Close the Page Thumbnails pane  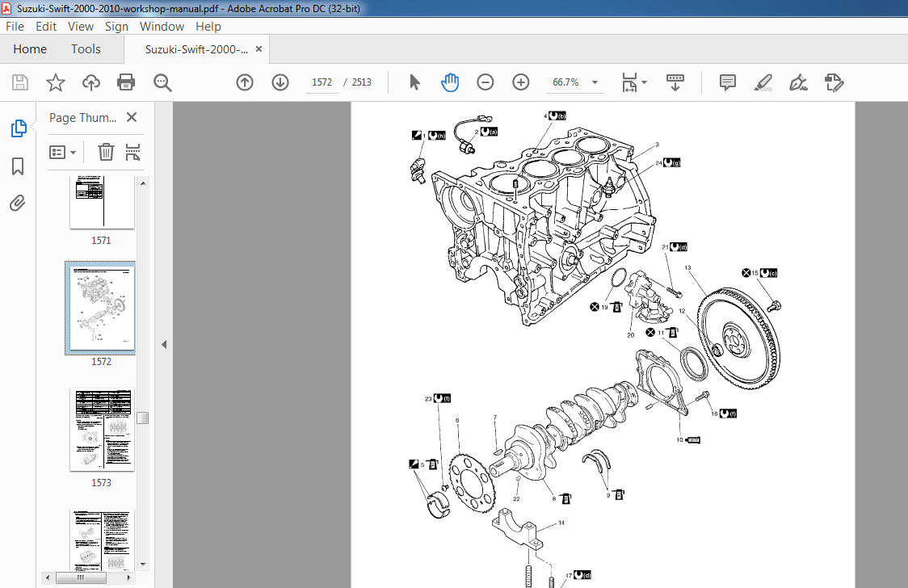click(132, 117)
